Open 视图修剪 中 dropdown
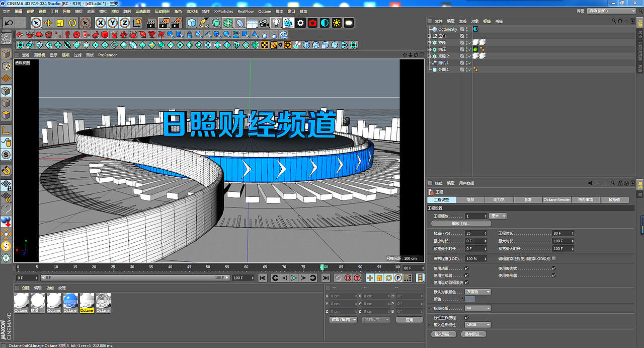The width and height of the screenshot is (644, 348). click(478, 308)
